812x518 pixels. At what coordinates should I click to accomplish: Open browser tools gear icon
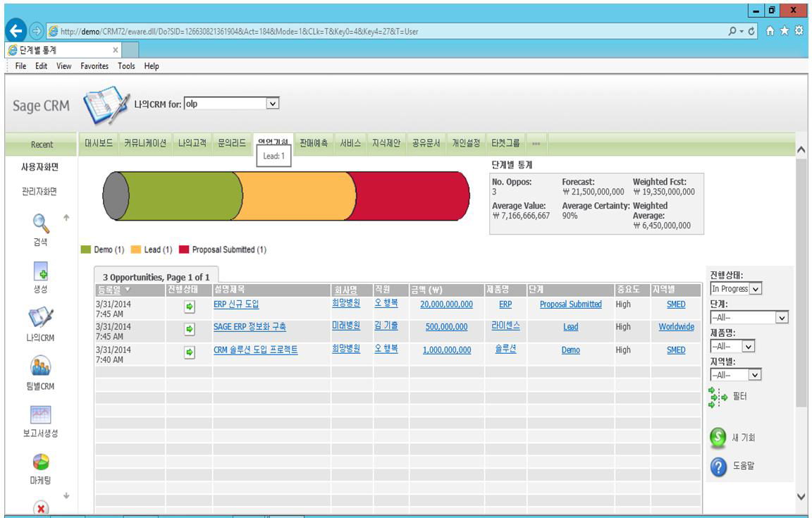[799, 30]
